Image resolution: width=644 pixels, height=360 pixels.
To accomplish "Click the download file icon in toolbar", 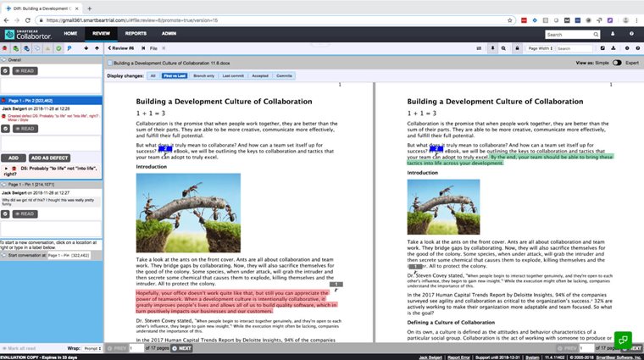I will pyautogui.click(x=613, y=48).
